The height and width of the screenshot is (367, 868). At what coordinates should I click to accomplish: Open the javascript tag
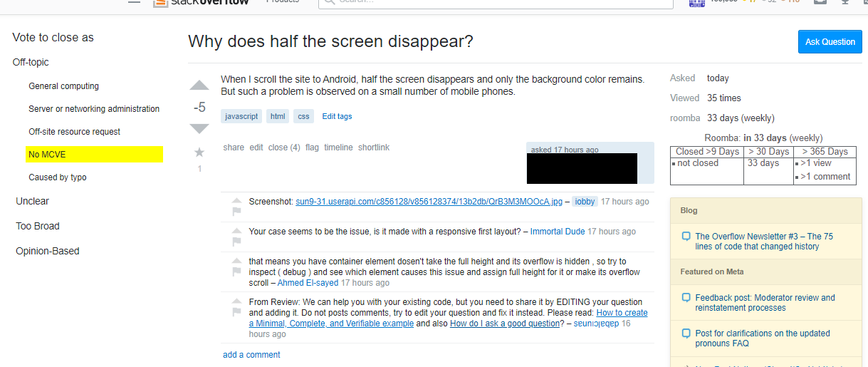[x=241, y=116]
